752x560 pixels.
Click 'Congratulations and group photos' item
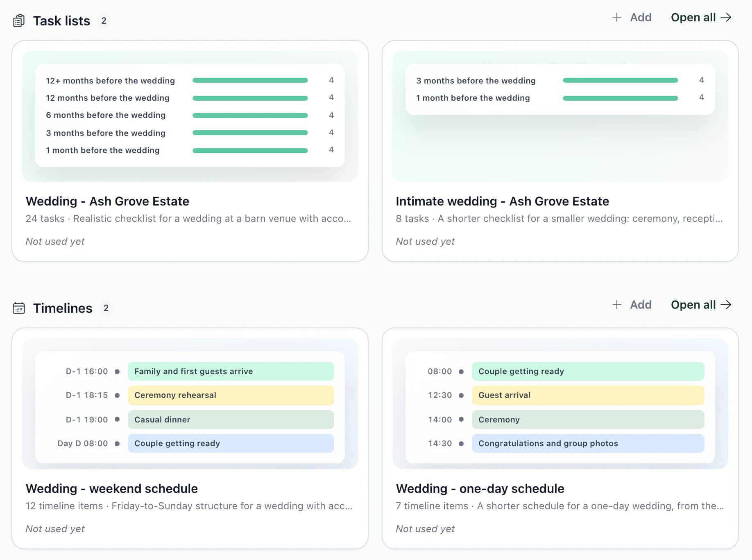pyautogui.click(x=588, y=443)
